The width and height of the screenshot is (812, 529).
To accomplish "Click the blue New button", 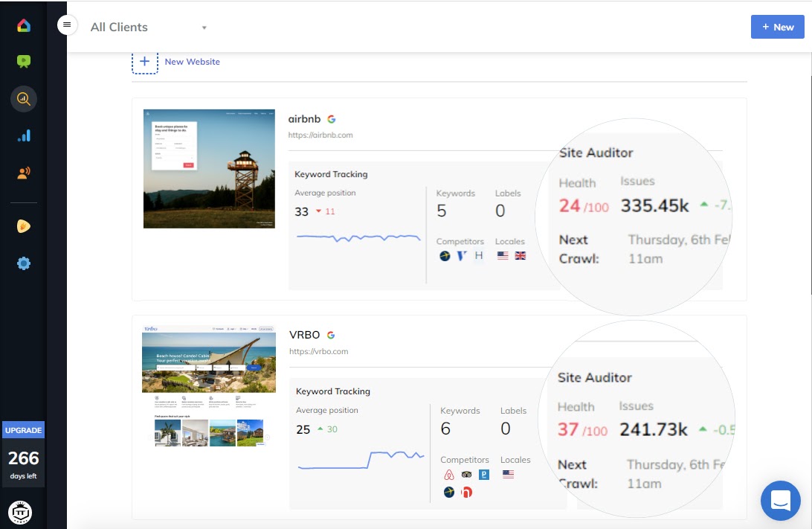I will point(777,27).
